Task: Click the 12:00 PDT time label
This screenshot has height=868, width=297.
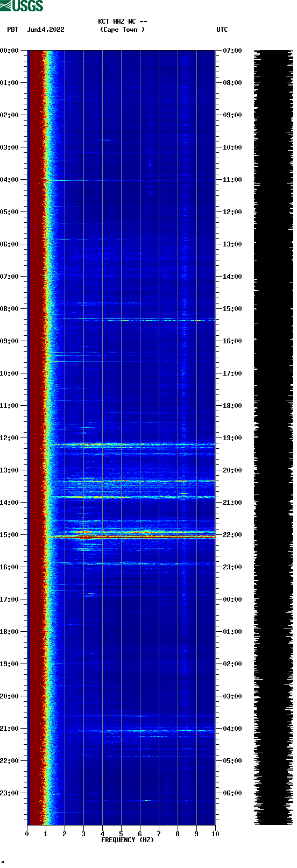Action: point(9,438)
